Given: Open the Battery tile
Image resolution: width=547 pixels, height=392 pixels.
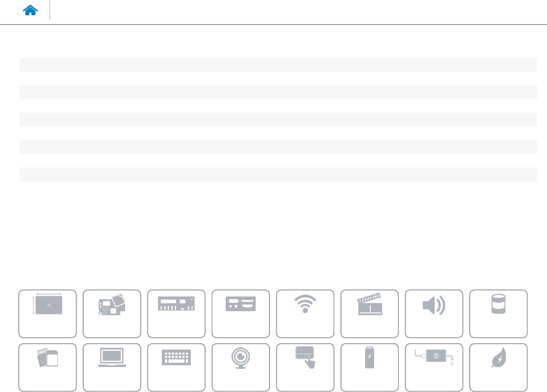Looking at the screenshot, I should (369, 367).
